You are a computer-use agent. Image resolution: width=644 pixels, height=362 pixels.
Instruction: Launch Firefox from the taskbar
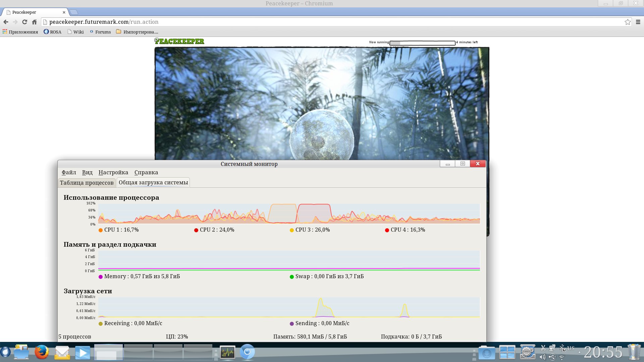tap(42, 352)
